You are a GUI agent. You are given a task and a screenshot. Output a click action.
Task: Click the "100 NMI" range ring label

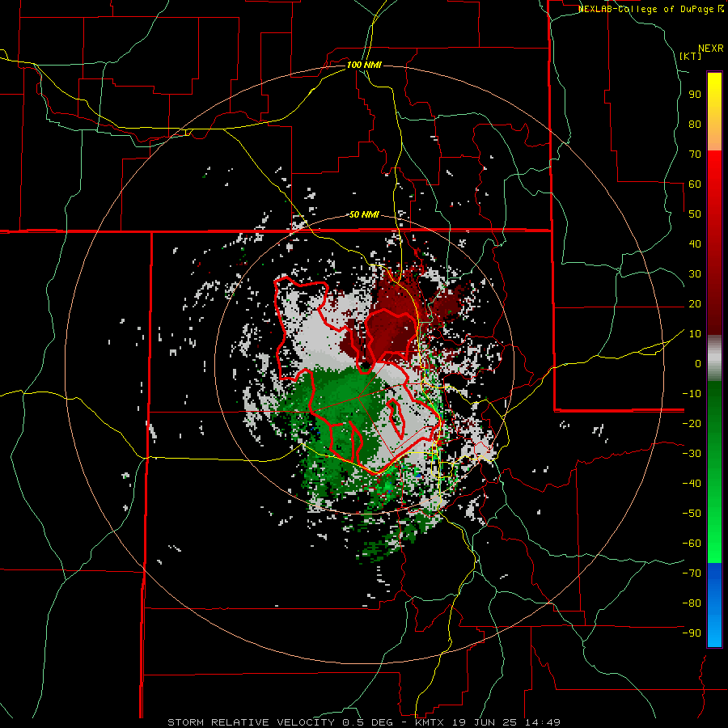364,65
